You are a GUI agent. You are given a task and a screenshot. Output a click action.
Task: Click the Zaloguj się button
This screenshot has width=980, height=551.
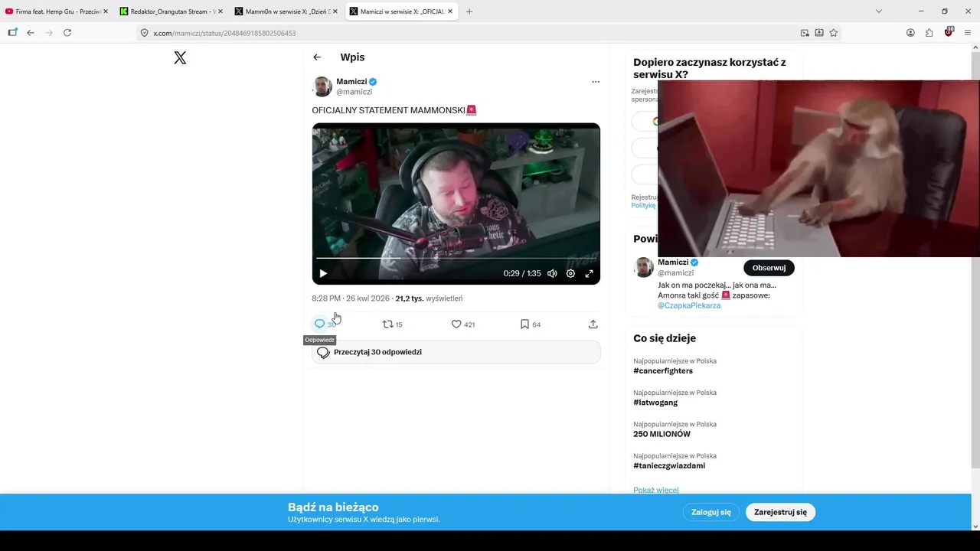[711, 512]
